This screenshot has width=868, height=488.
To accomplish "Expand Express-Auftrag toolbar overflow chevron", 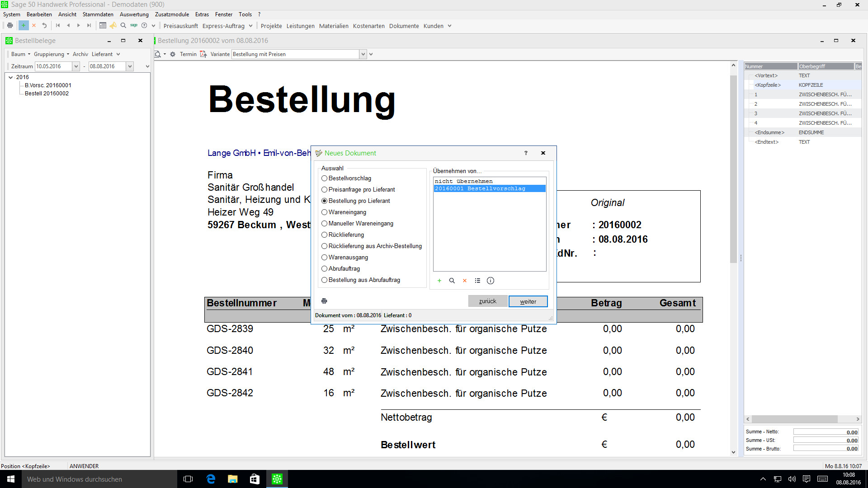I will coord(250,26).
